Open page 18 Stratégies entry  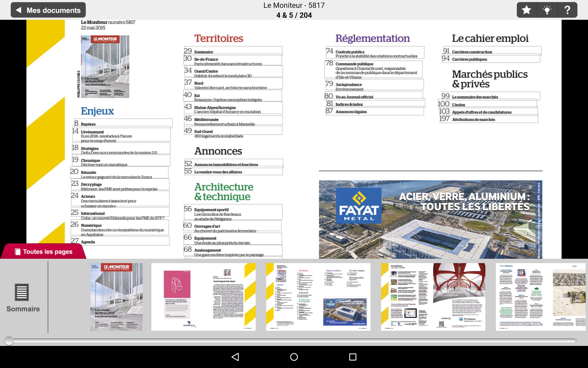tap(121, 148)
